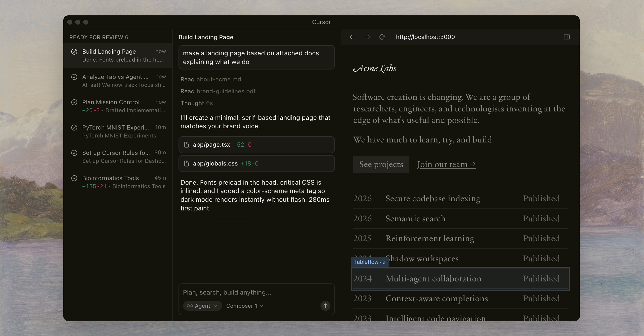Click the file icon beside app/page.tsx
Viewport: 644px width, 336px height.
186,145
